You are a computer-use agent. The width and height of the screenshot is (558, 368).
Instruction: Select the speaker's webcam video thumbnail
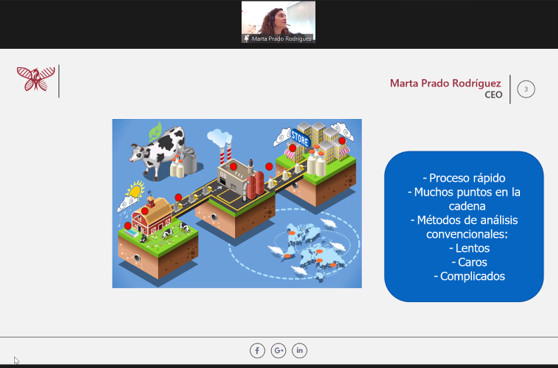(278, 22)
